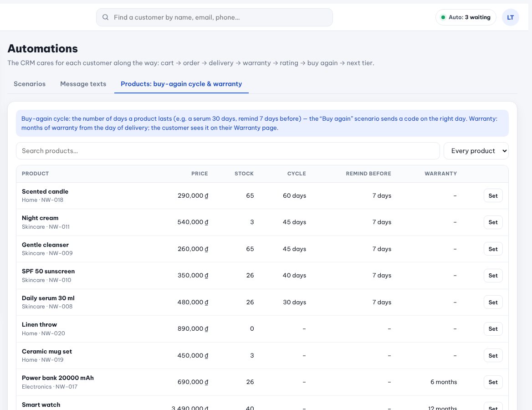532x410 pixels.
Task: Click into the Search products field
Action: tap(228, 151)
